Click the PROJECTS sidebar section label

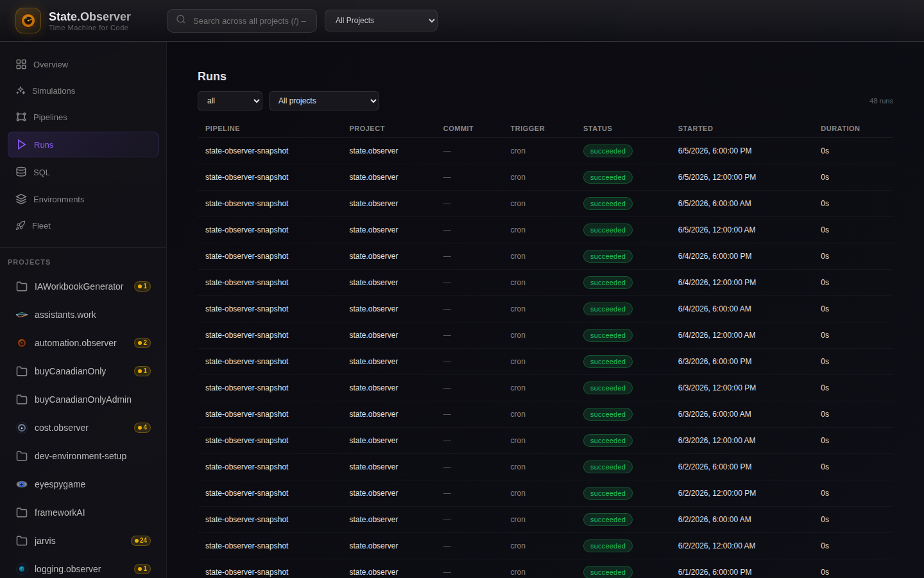[29, 262]
